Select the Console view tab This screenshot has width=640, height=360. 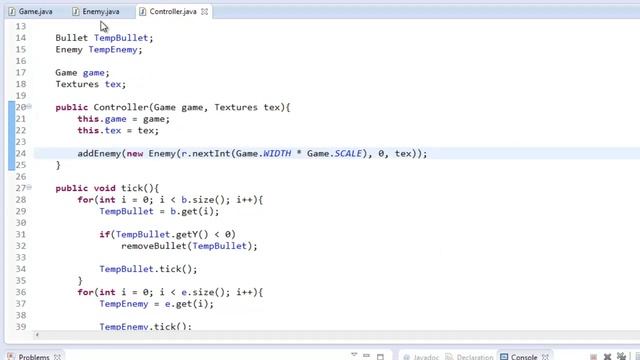[519, 357]
